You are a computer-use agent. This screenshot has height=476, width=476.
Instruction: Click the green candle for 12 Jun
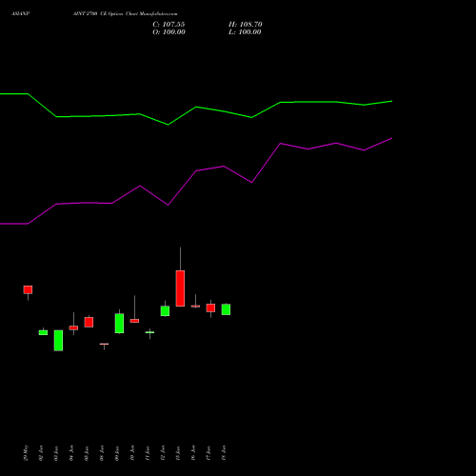pyautogui.click(x=165, y=311)
